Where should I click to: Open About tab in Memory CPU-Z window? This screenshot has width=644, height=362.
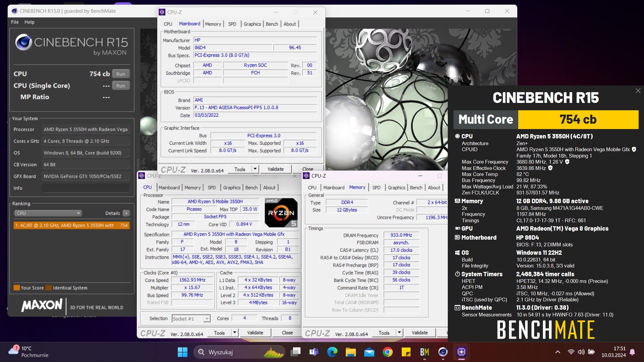[434, 188]
